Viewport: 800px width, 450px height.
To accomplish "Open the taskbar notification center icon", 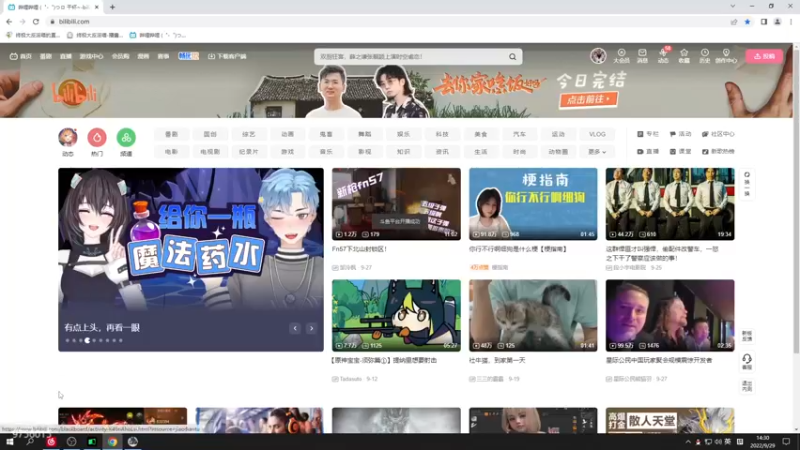I will (x=786, y=442).
